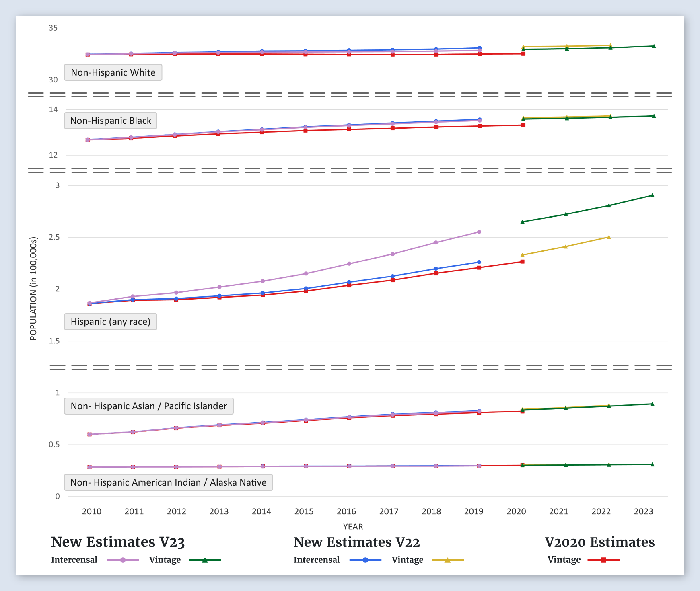The image size is (700, 591).
Task: Click the 'Non- Hispanic American Indian / Alaska Native' label
Action: tap(168, 482)
